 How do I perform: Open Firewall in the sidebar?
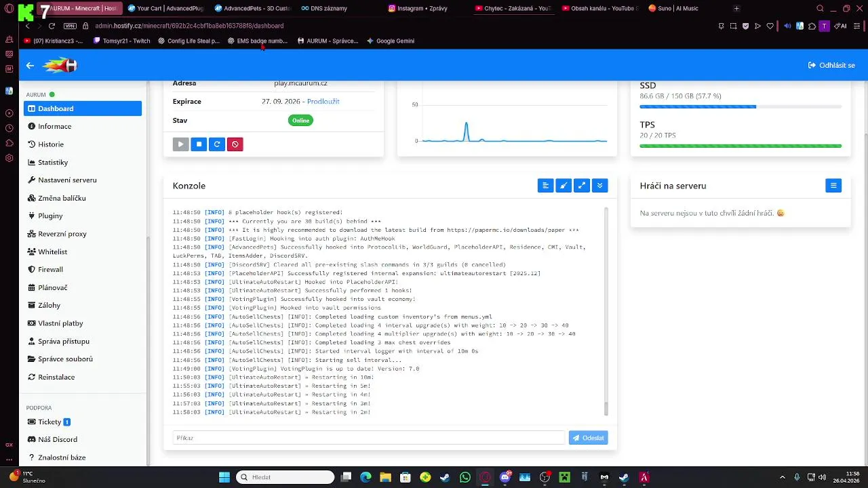coord(83,270)
